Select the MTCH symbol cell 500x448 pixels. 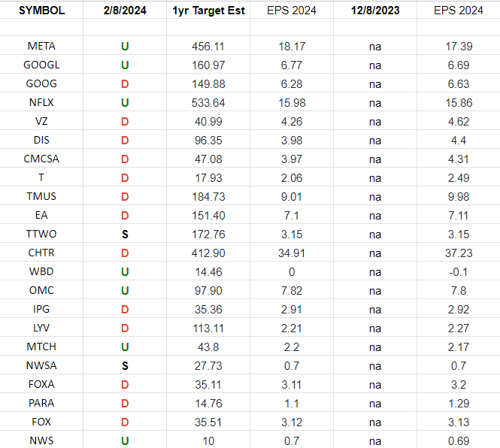click(x=41, y=347)
